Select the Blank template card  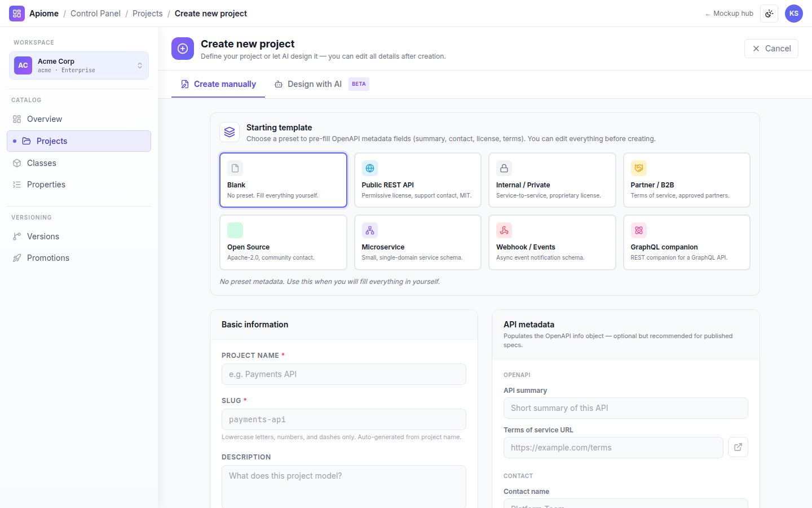pyautogui.click(x=283, y=180)
